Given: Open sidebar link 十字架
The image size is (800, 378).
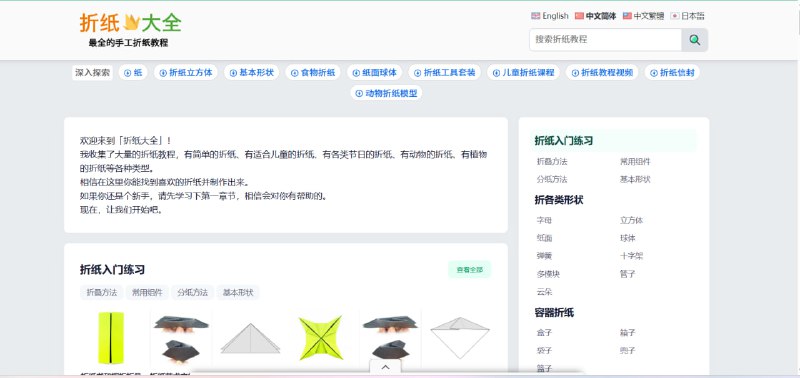Looking at the screenshot, I should point(631,256).
